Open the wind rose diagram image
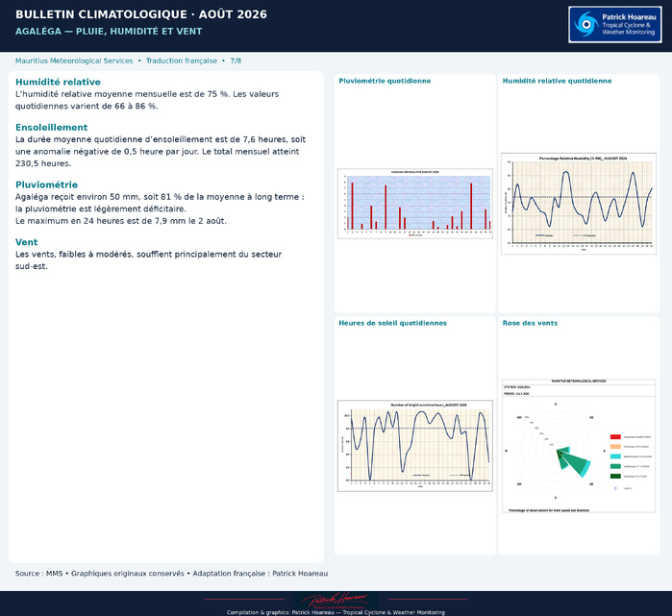The width and height of the screenshot is (672, 616). coord(579,446)
